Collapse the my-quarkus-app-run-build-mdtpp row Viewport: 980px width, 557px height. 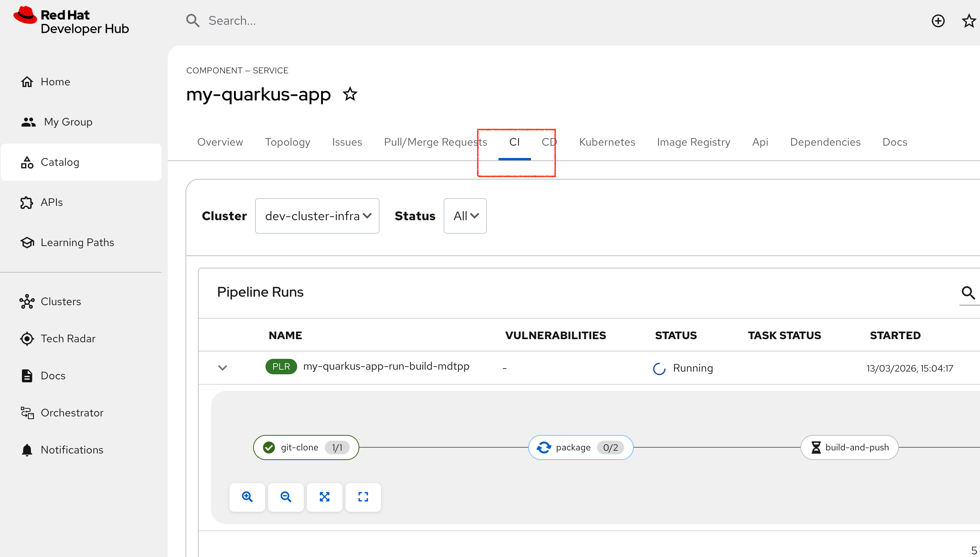pos(222,368)
